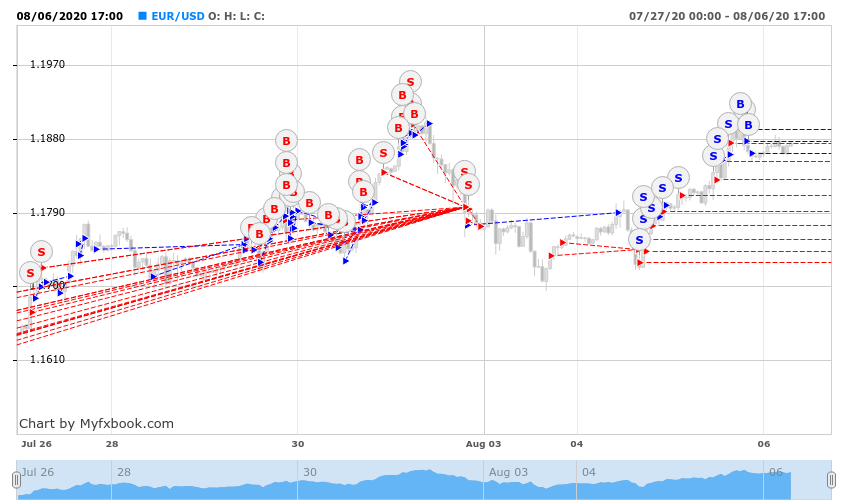The image size is (850, 500).
Task: Click the 30 date label on the main axis
Action: [298, 444]
